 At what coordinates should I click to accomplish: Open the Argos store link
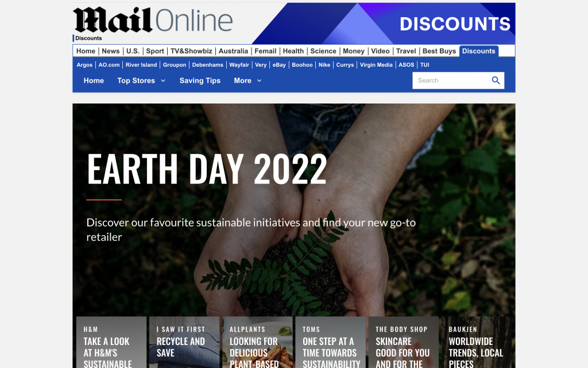click(x=84, y=64)
